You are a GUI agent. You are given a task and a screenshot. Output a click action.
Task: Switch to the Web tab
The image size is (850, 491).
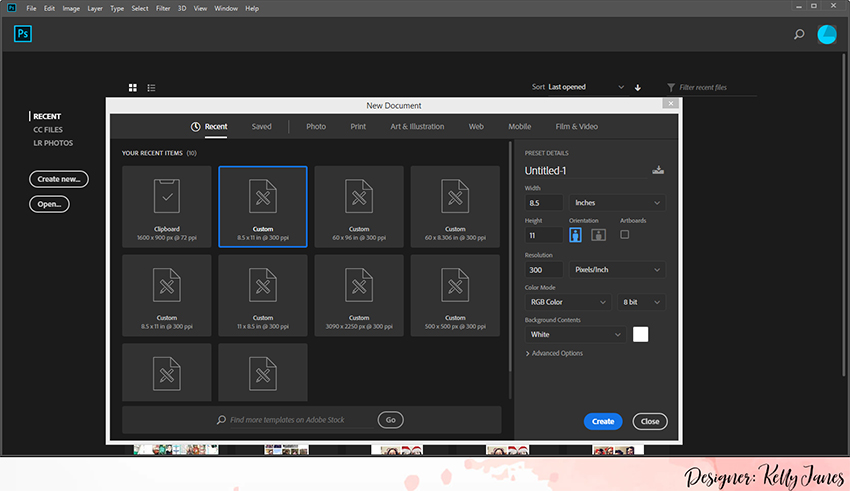(x=476, y=127)
